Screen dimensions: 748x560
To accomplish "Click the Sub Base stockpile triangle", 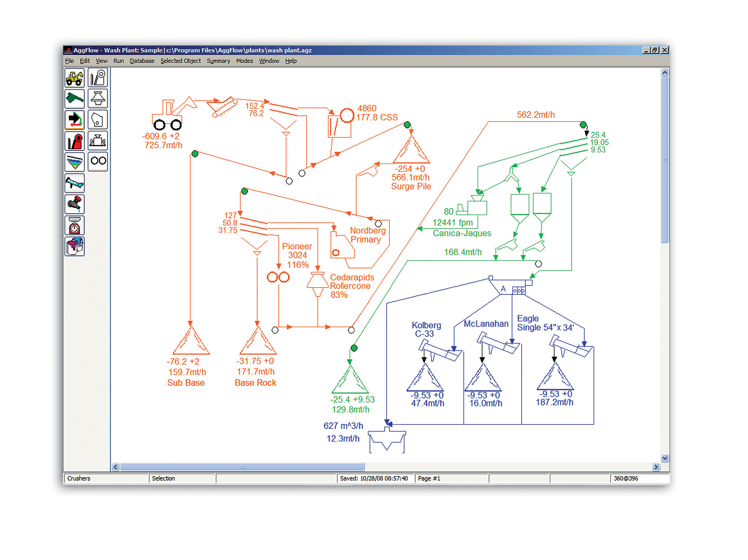I will tap(191, 340).
